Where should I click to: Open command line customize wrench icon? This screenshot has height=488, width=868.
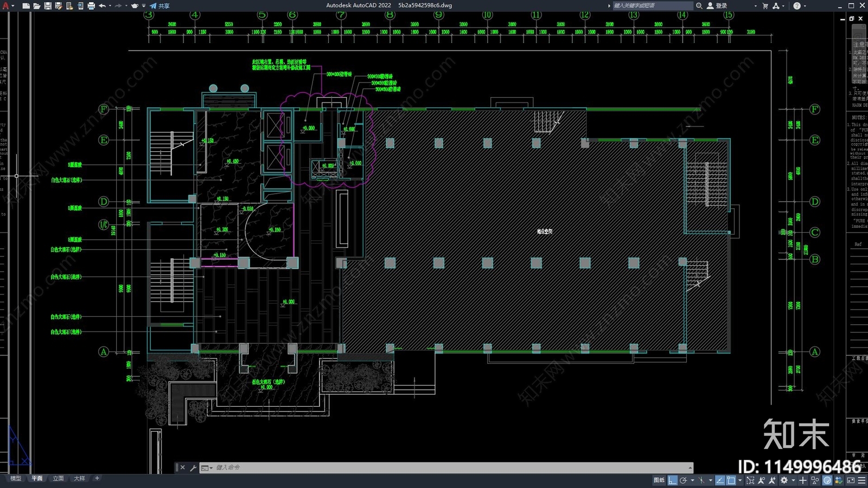(x=193, y=467)
